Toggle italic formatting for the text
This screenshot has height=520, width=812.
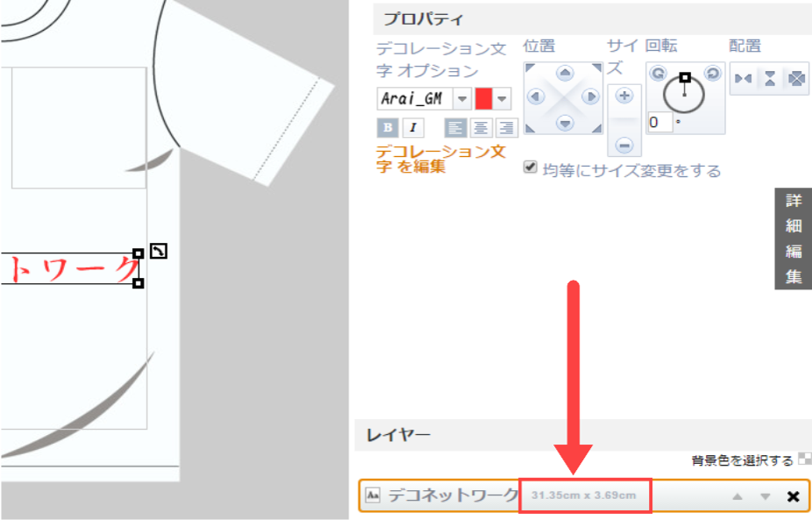413,128
